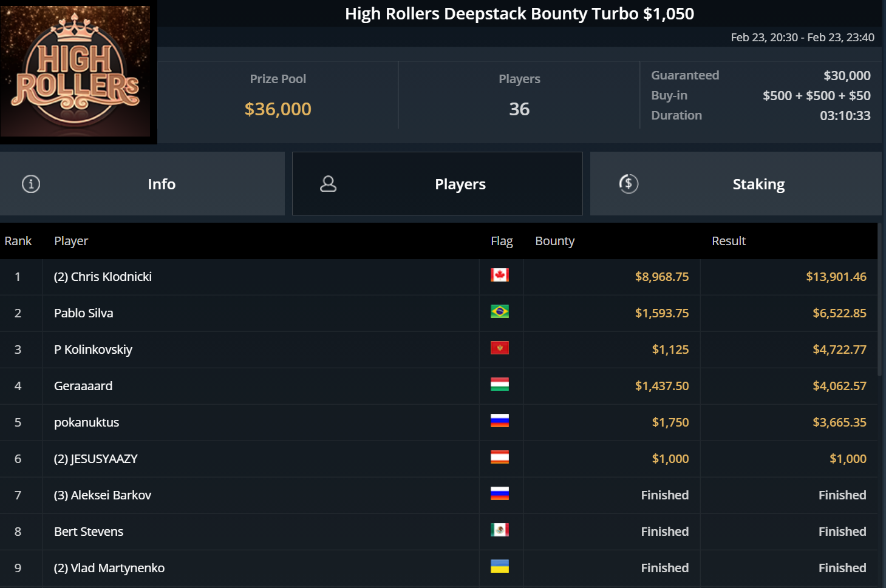The height and width of the screenshot is (588, 886).
Task: Click the High Rollers tournament logo
Action: click(75, 71)
